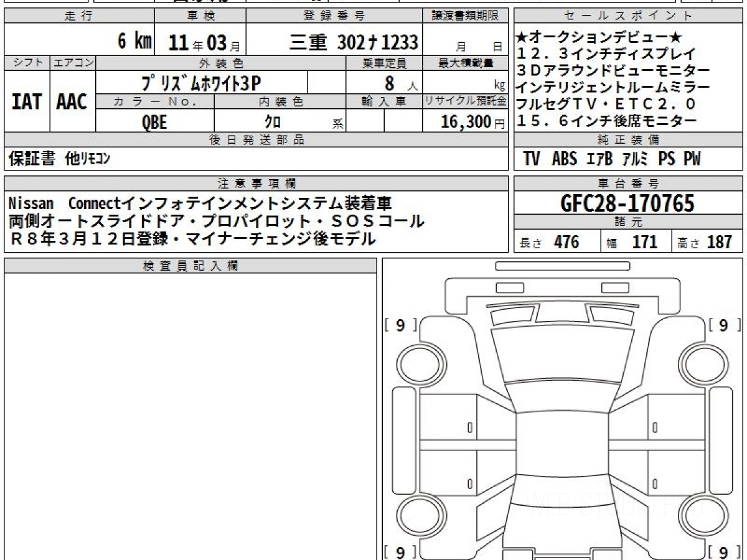Select the 車台番号 header
The width and height of the screenshot is (747, 560).
pyautogui.click(x=628, y=184)
